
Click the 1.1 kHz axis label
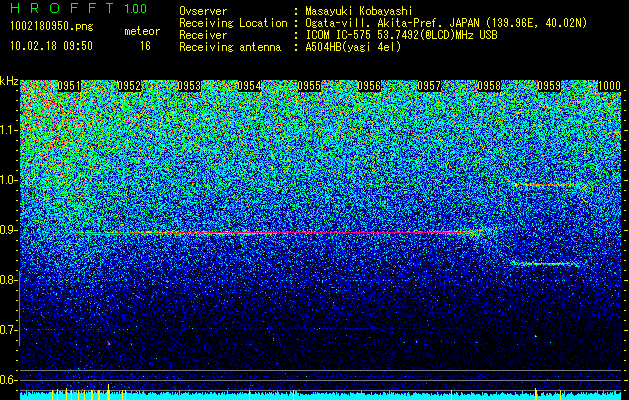tap(9, 130)
